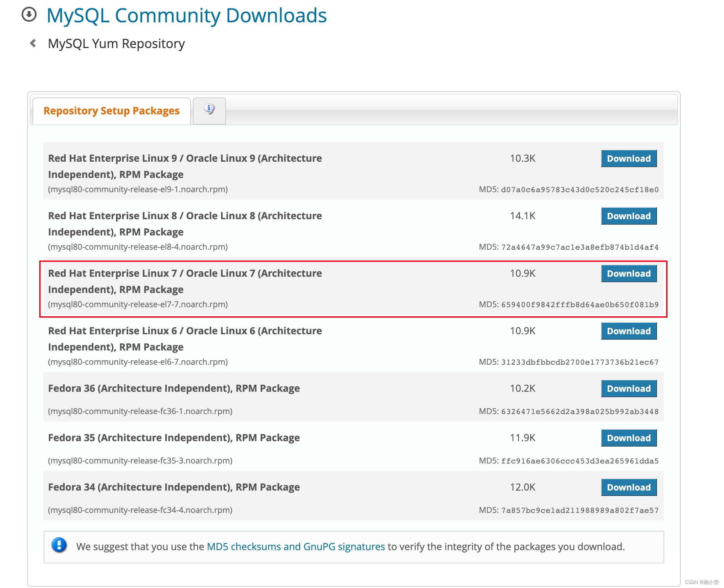Screen dimensions: 724x588
Task: Download the Red Hat Enterprise Linux 6 RPM package
Action: click(629, 331)
